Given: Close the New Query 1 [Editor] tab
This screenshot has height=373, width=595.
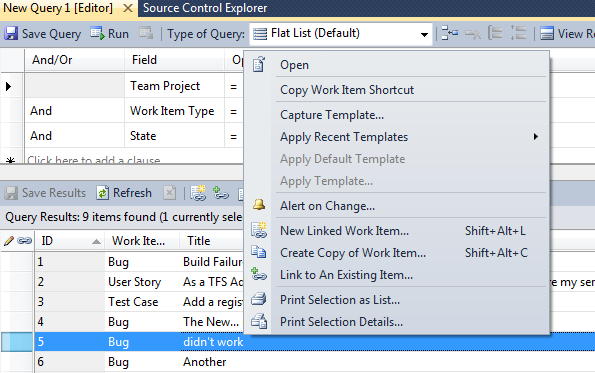Looking at the screenshot, I should coord(128,8).
